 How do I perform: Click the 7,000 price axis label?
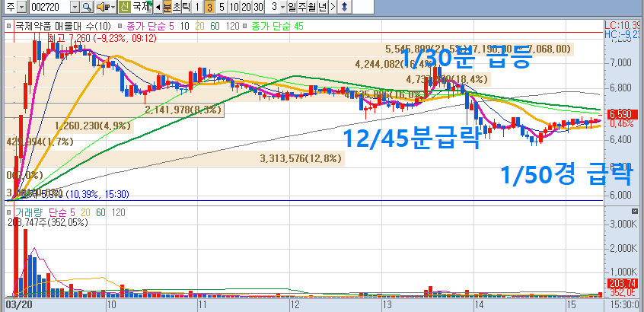coord(620,63)
